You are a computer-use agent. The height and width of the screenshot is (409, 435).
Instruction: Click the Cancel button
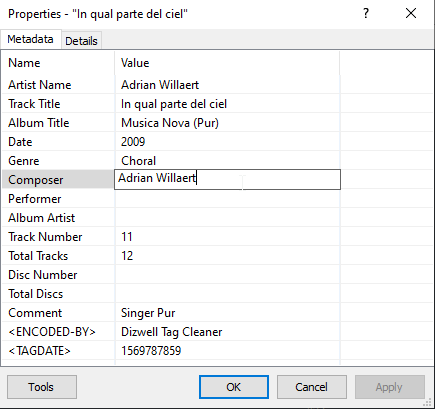point(312,387)
